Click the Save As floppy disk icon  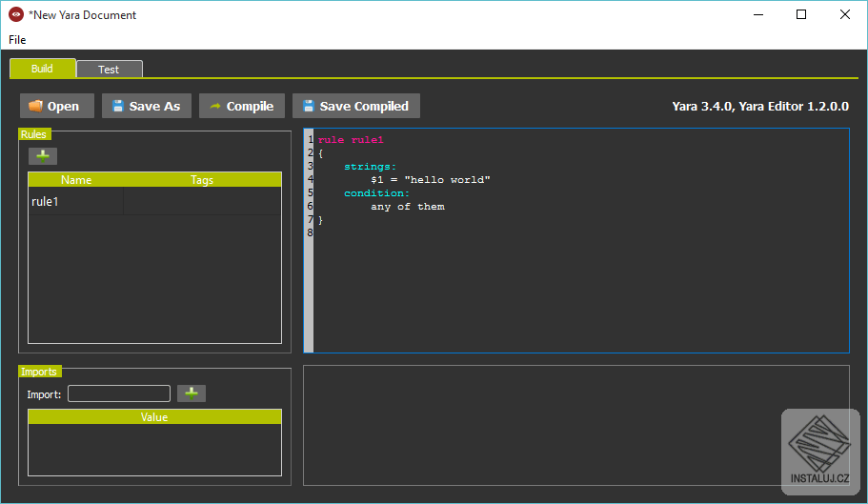[x=118, y=107]
